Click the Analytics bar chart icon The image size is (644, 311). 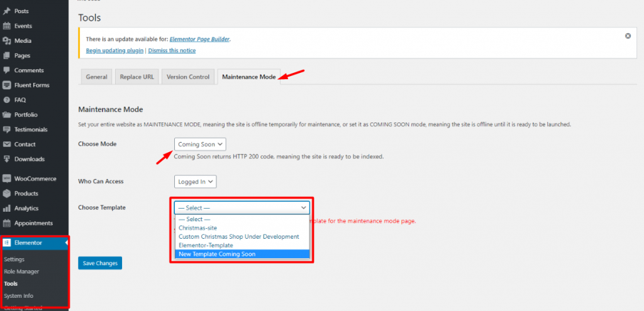(7, 209)
